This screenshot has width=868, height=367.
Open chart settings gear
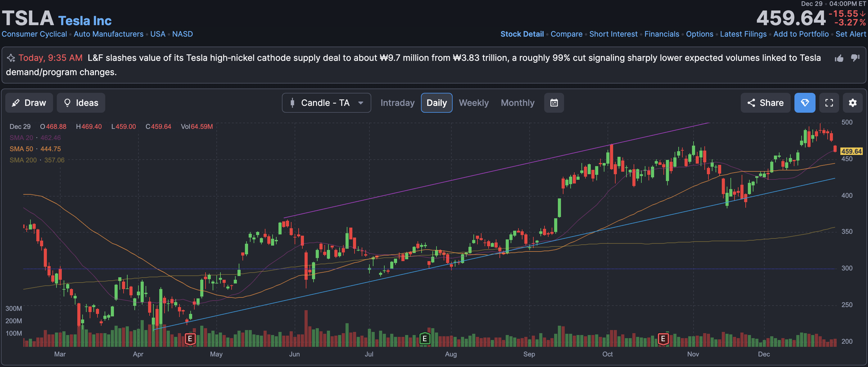coord(852,103)
